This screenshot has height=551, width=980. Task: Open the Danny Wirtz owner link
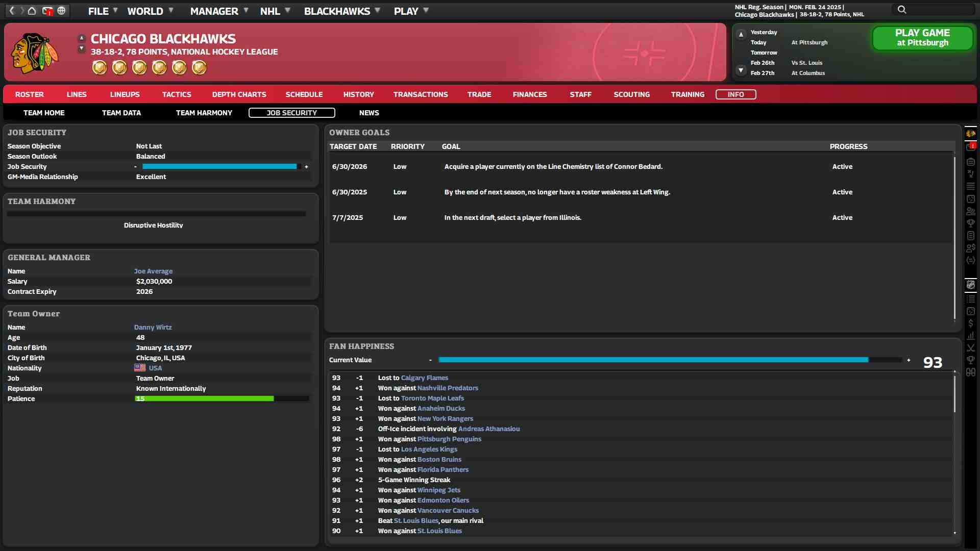point(153,328)
